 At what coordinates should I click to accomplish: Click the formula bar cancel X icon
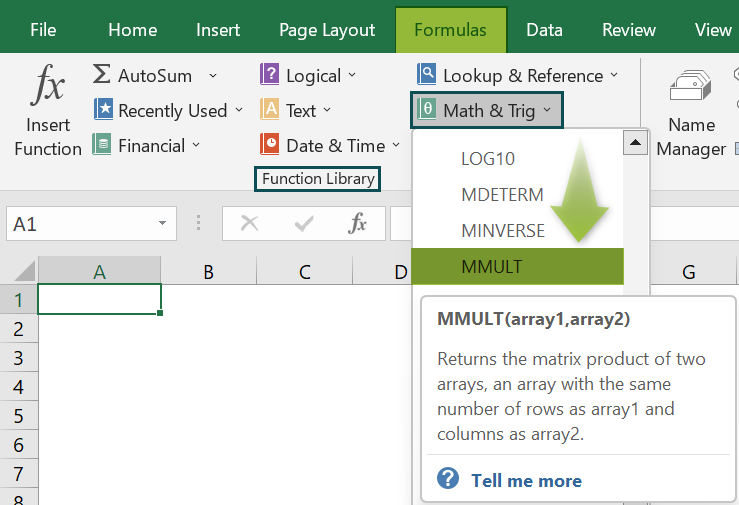pyautogui.click(x=249, y=223)
